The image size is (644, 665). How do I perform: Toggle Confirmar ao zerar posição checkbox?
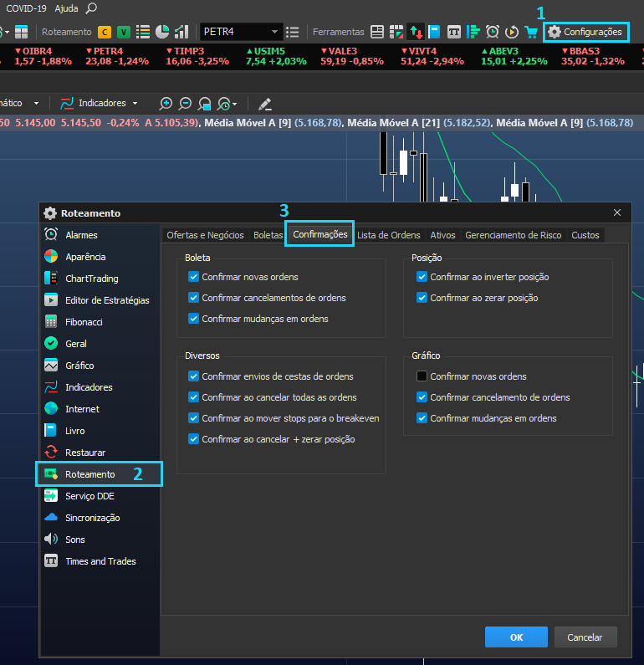tap(422, 298)
